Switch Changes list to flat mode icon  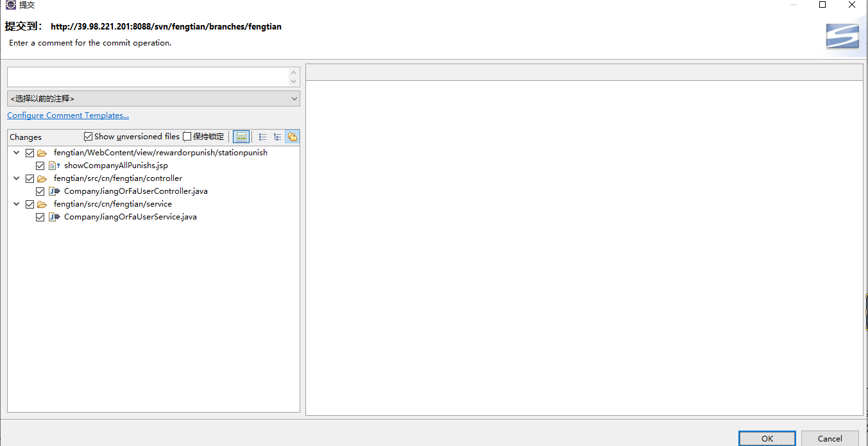click(262, 137)
